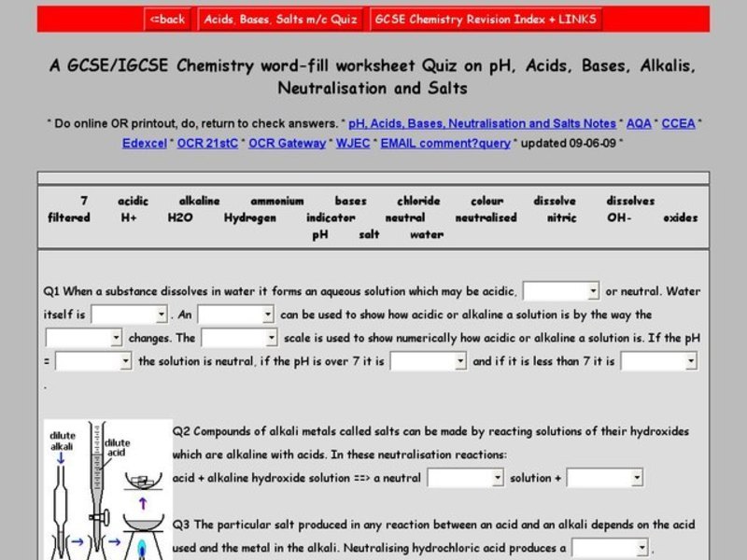Open the dropdown after 'pH is over 7 it is'
Screen dimensions: 747x560
point(430,359)
